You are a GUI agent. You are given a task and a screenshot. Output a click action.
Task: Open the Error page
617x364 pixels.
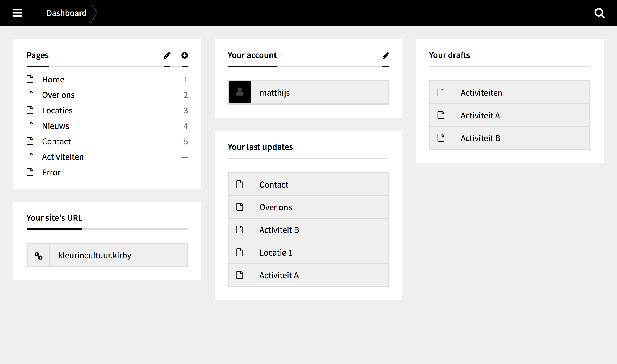tap(51, 172)
